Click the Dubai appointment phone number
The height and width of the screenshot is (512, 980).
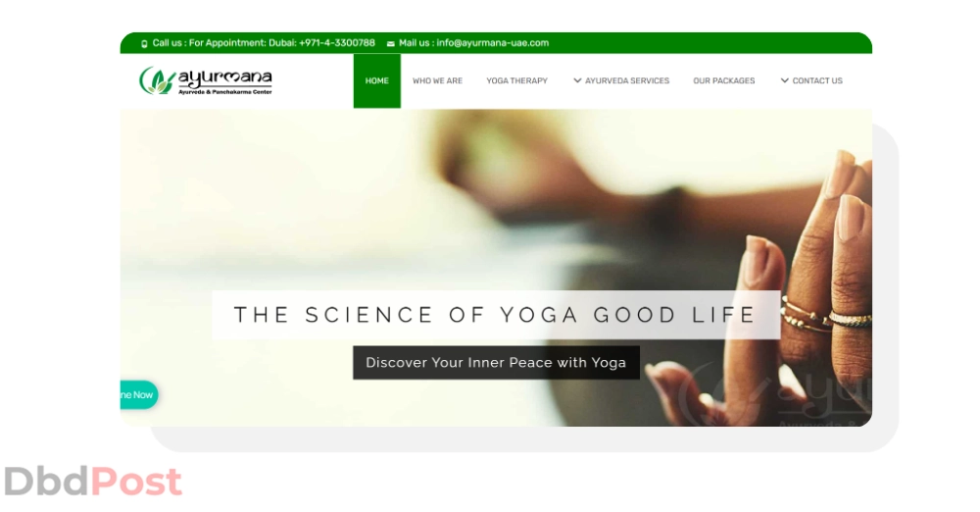[x=337, y=43]
